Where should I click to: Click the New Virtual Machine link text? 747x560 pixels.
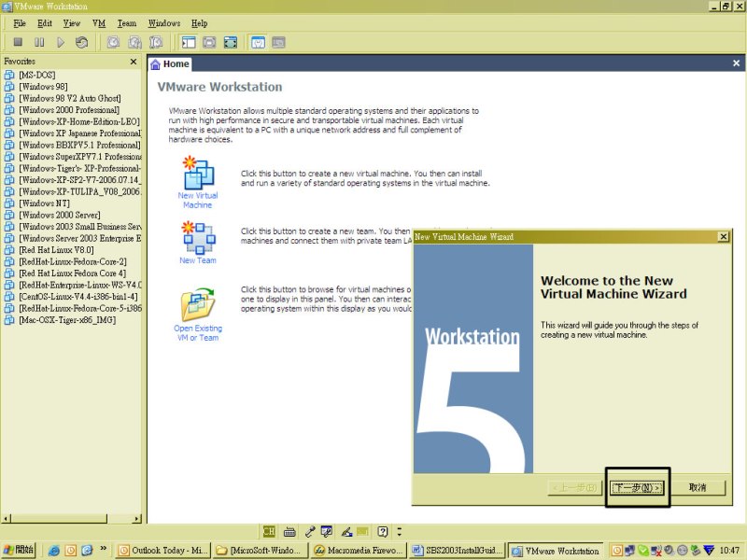(198, 201)
